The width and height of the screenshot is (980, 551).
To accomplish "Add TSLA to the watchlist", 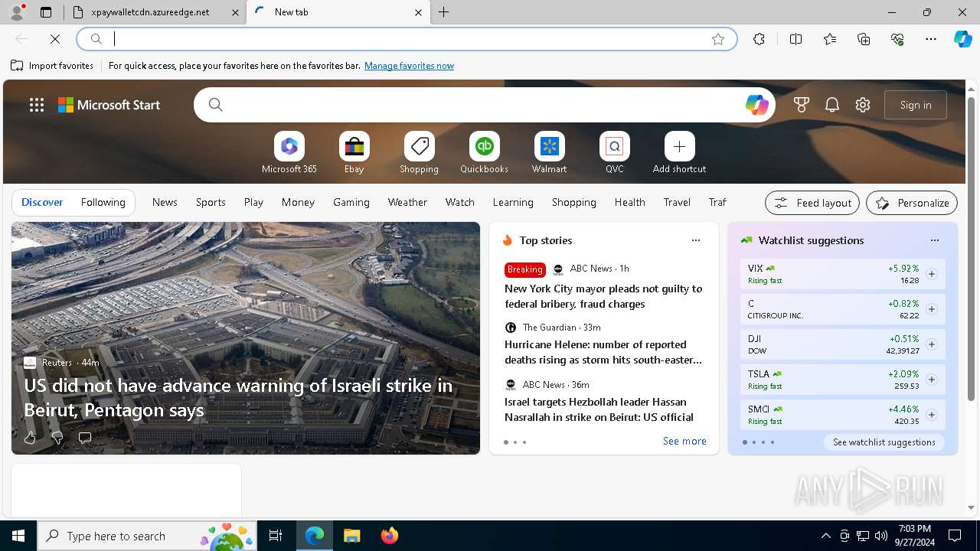I will 931,380.
